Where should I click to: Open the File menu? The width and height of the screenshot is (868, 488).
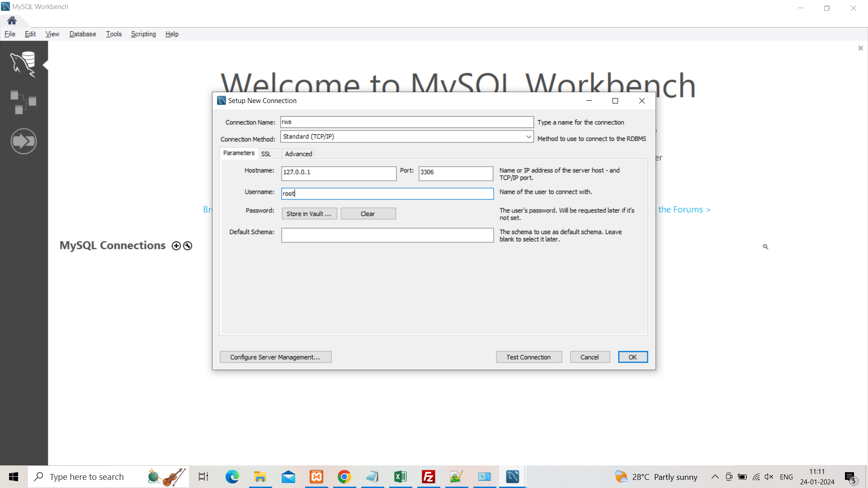point(10,34)
